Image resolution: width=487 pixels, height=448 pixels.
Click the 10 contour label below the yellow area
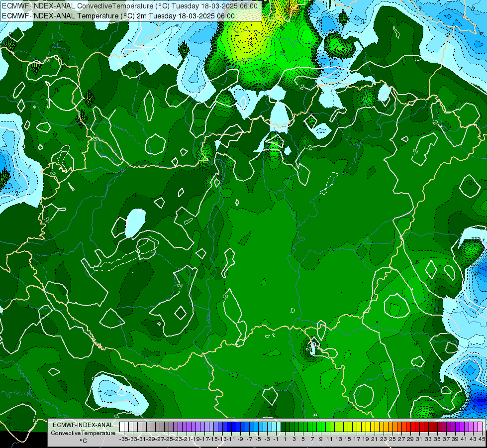[243, 63]
